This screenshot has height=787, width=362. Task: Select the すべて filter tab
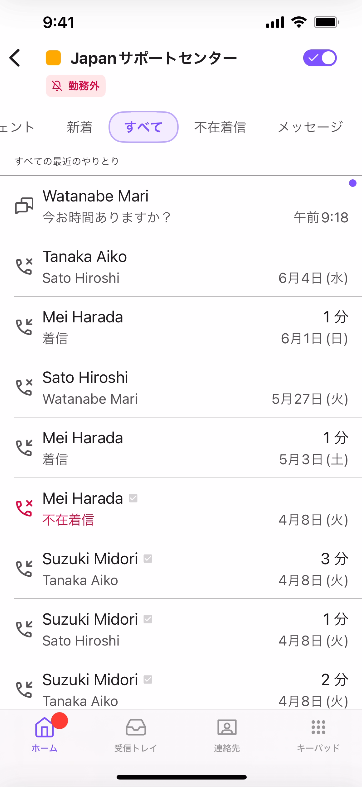[x=144, y=127]
